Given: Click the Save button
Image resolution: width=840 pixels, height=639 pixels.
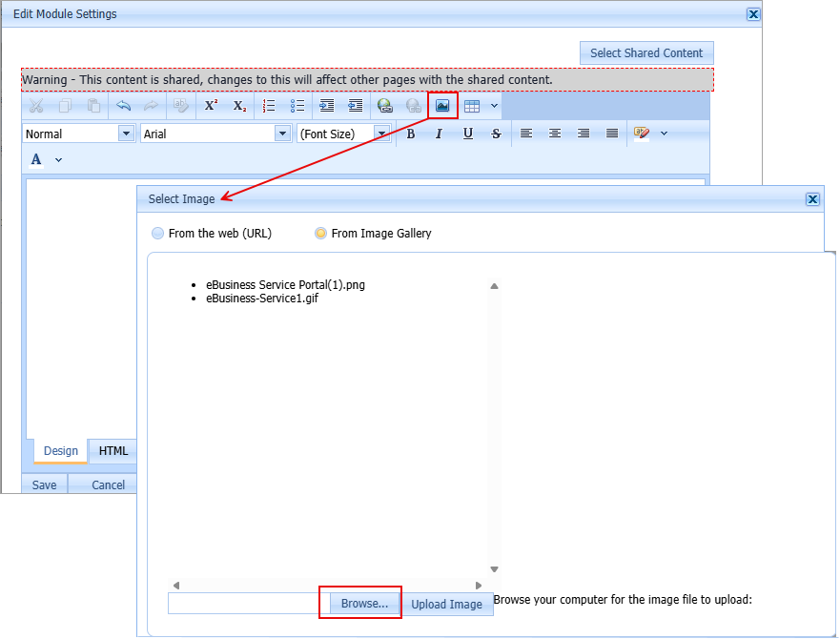Looking at the screenshot, I should point(45,484).
